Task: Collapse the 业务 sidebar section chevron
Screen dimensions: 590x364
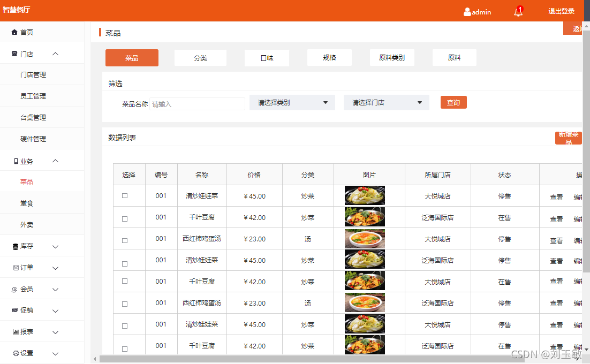Action: pyautogui.click(x=55, y=161)
